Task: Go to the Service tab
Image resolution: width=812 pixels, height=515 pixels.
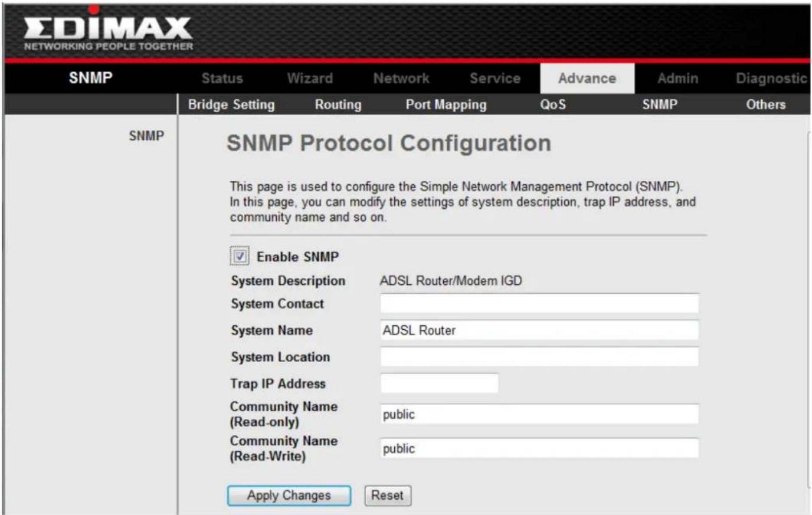Action: point(495,78)
